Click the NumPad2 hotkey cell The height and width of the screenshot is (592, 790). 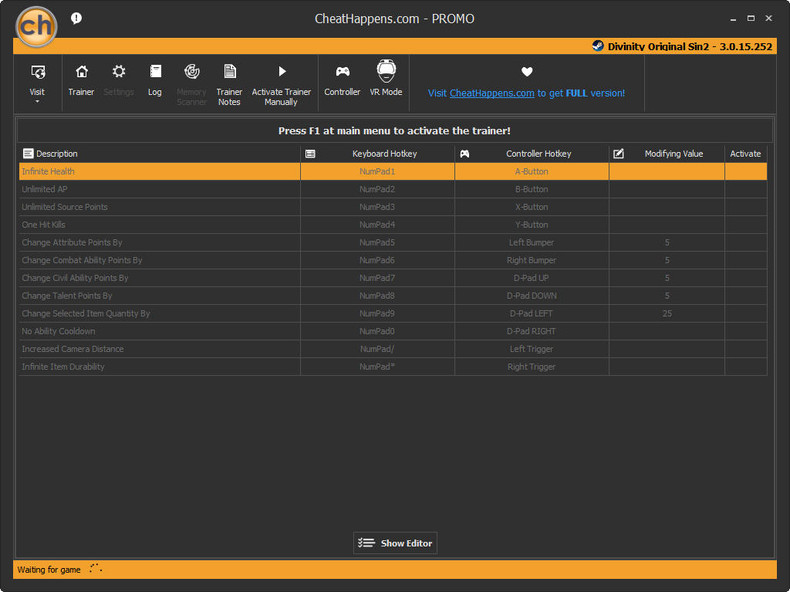[x=377, y=189]
